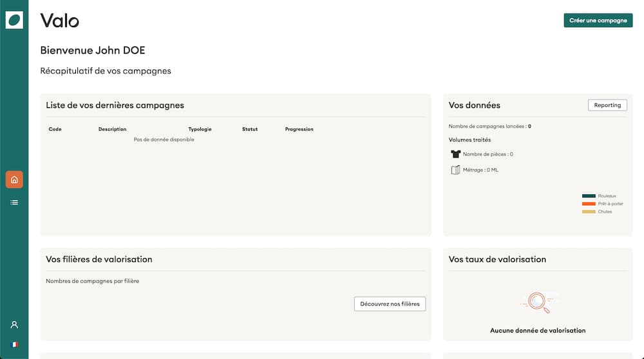
Task: Click the magnifying glass illustration
Action: click(x=538, y=302)
